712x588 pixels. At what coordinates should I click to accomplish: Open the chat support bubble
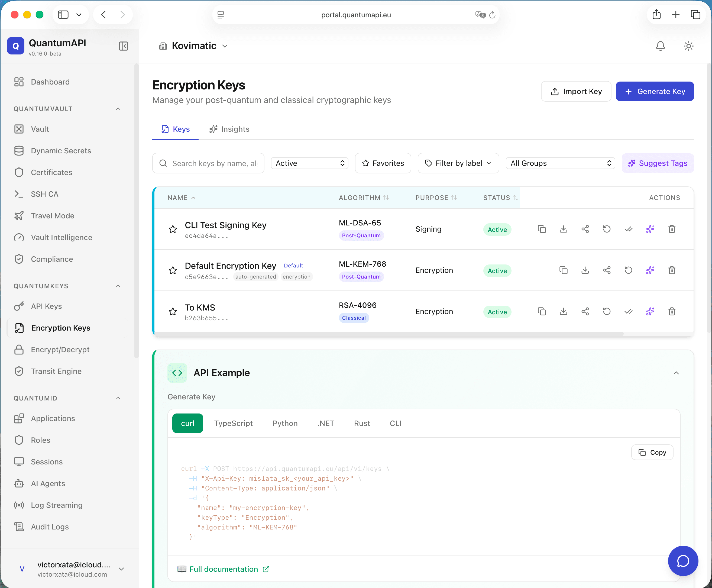tap(683, 561)
